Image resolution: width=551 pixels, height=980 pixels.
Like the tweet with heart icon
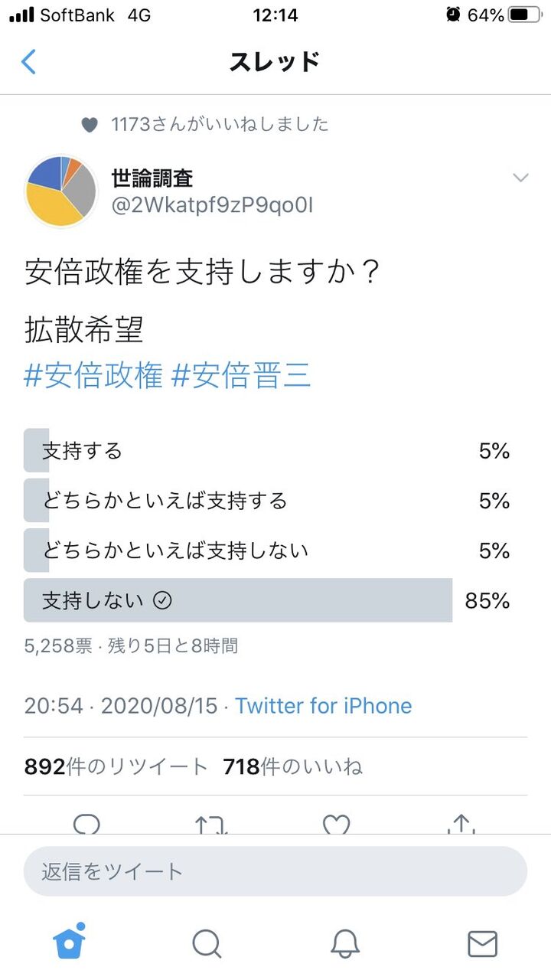pyautogui.click(x=336, y=824)
